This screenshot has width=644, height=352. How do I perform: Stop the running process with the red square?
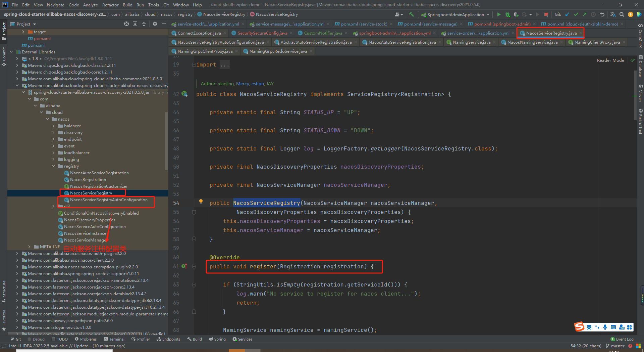(546, 14)
